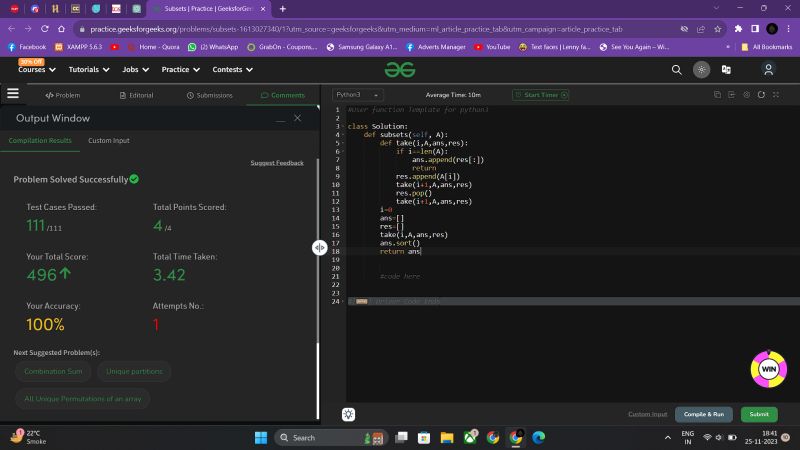Open the hamburger sidebar menu
Viewport: 800px width, 450px height.
point(13,94)
